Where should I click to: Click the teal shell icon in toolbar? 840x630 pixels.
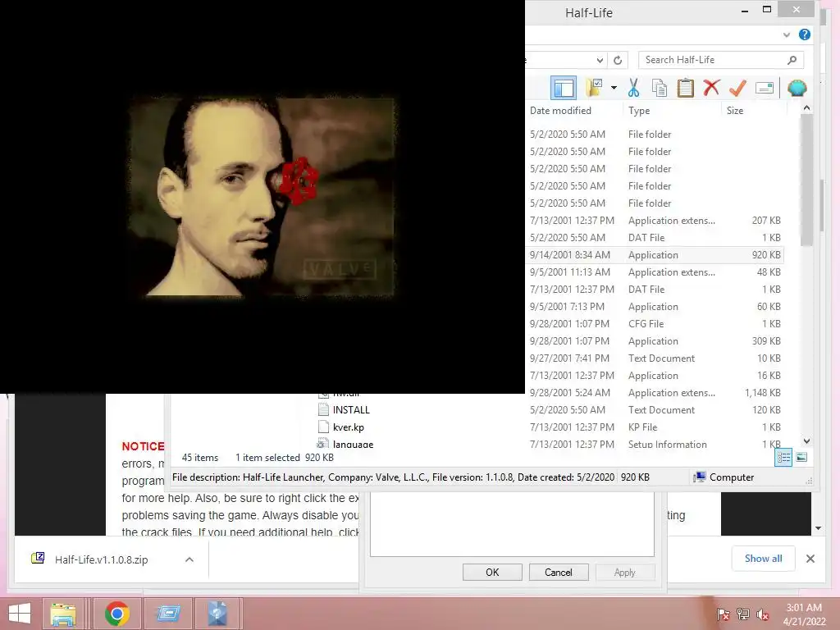click(797, 88)
